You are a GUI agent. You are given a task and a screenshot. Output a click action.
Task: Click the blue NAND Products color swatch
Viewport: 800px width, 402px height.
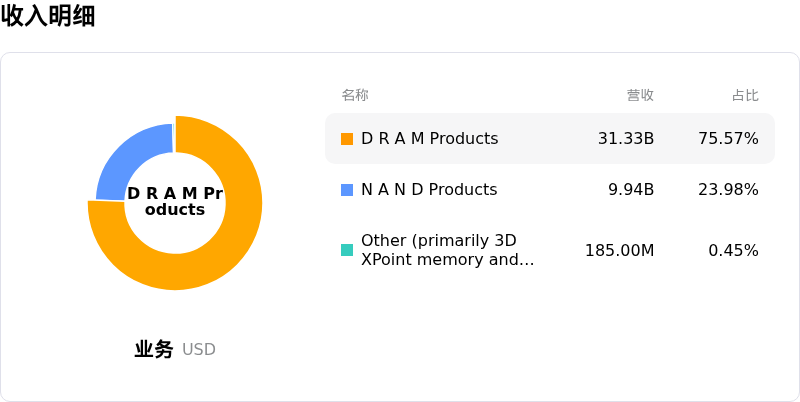(x=347, y=190)
